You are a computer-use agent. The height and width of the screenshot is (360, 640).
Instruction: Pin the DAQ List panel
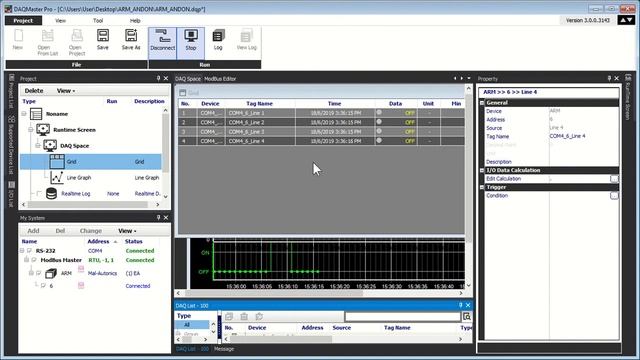pos(460,305)
